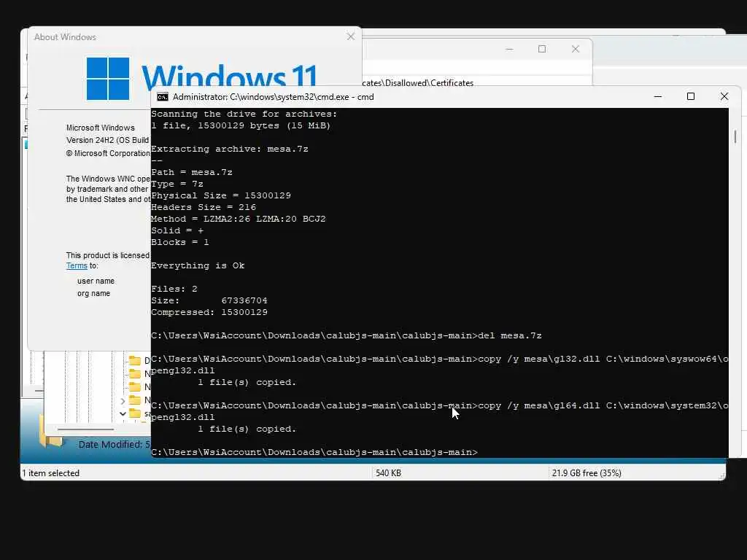The width and height of the screenshot is (747, 560).
Task: Click 'Method = LZMA2:26 LZMA:20 BCJ2' line
Action: point(239,219)
